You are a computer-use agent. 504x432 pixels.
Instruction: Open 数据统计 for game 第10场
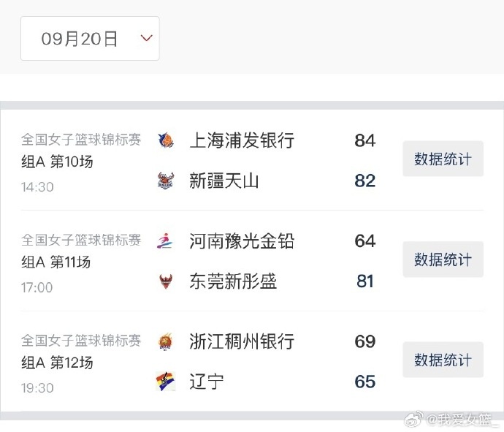tap(443, 159)
